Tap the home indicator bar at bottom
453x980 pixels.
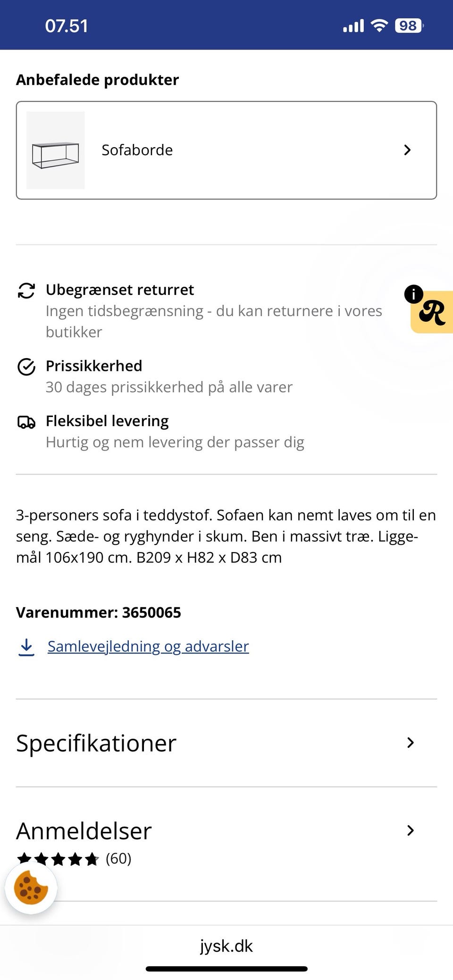pyautogui.click(x=226, y=969)
